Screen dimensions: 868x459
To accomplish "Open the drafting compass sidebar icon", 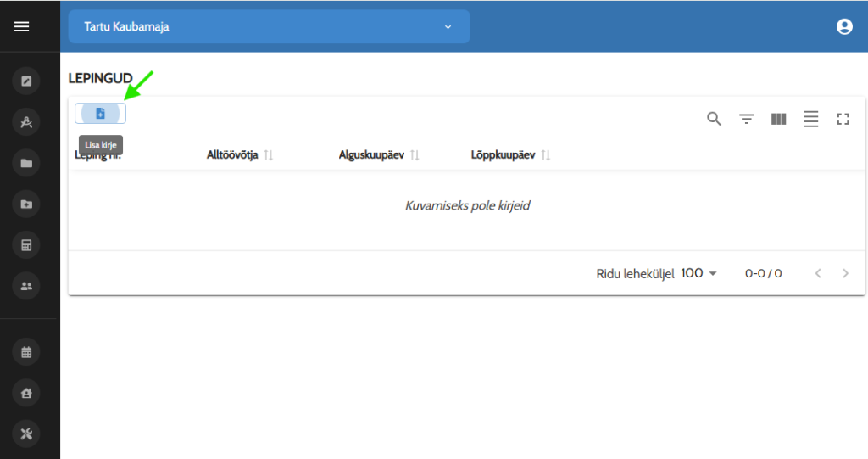I will tap(26, 122).
